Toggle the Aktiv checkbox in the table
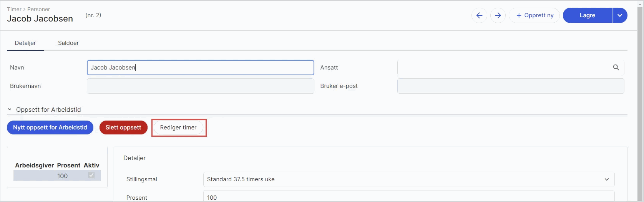The image size is (644, 202). tap(91, 175)
